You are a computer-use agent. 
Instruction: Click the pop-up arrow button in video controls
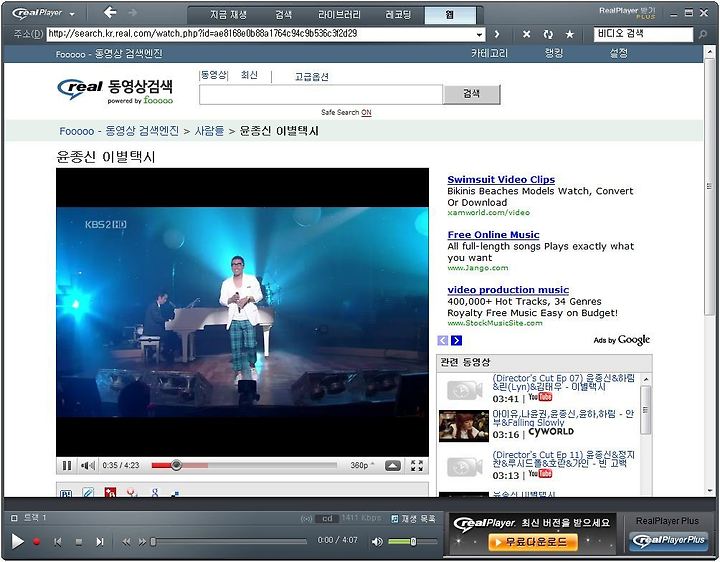point(393,466)
